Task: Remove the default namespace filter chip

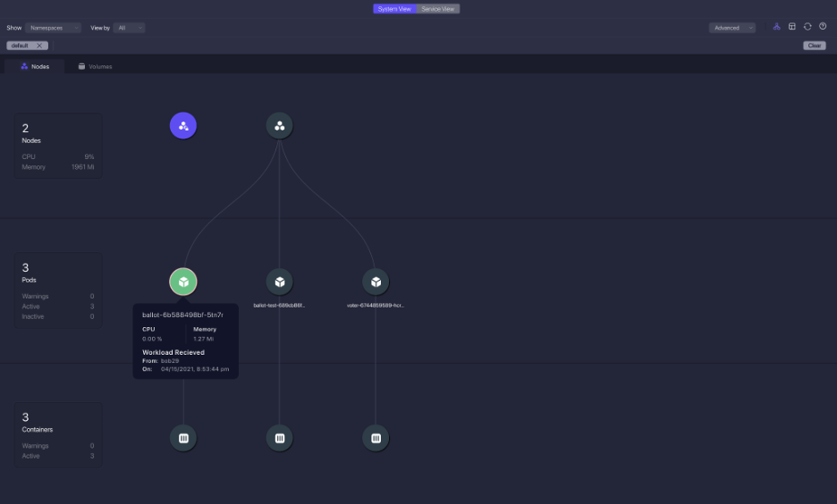Action: 39,46
